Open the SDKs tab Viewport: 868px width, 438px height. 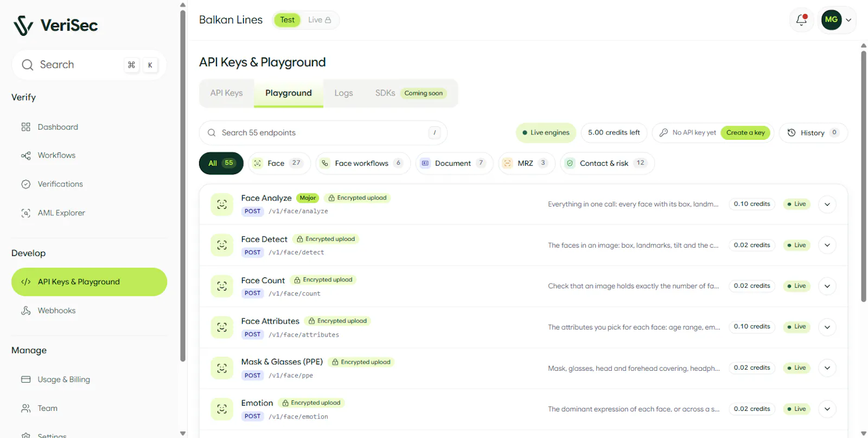pos(411,93)
